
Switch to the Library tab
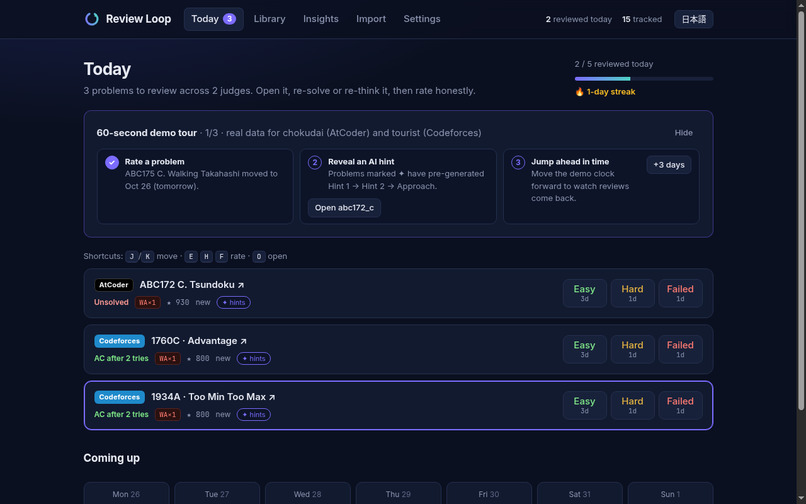pyautogui.click(x=269, y=19)
